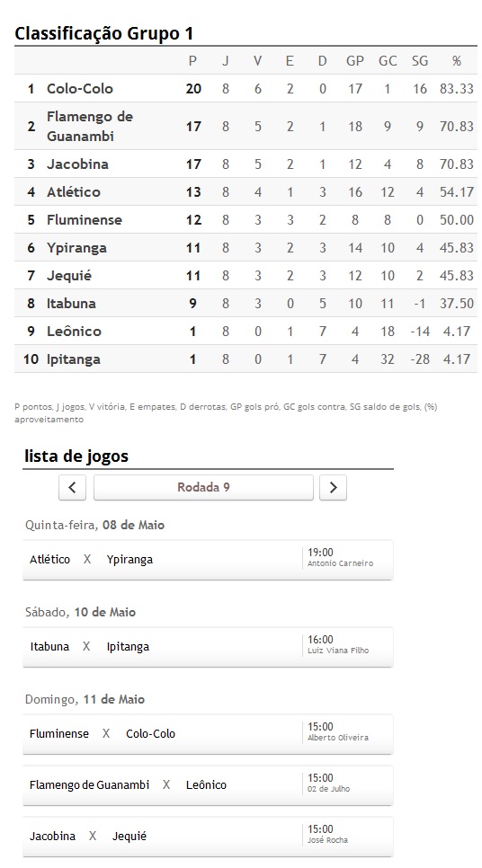Go to the previous round with left arrow
Screen dimensions: 482x868
coord(72,487)
